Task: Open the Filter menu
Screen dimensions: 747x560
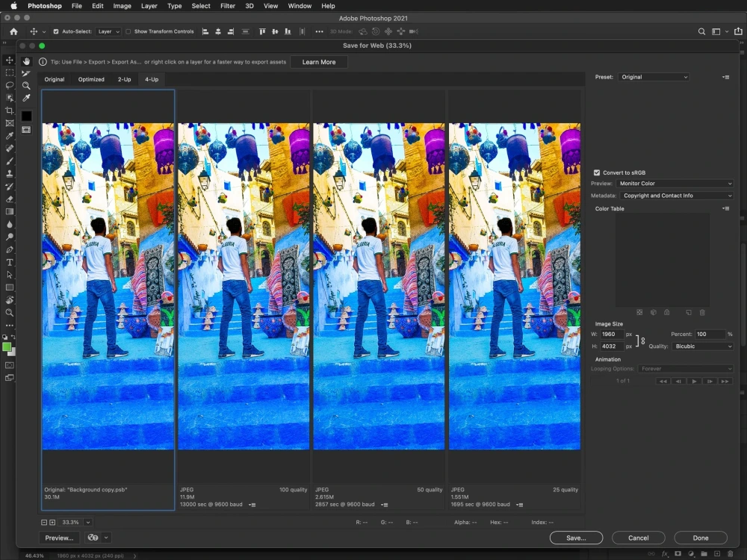Action: tap(227, 6)
